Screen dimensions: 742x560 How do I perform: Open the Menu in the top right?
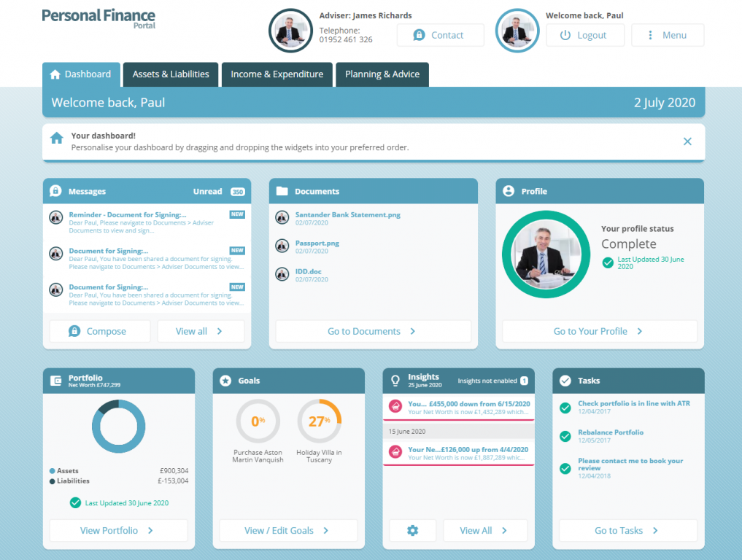[667, 34]
